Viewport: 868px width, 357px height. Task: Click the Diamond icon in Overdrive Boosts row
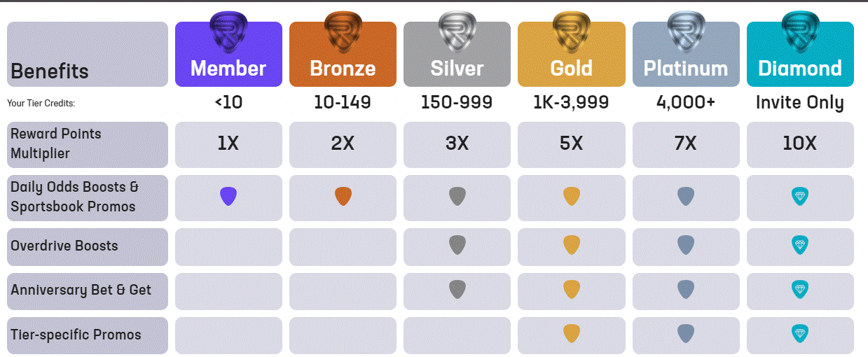pyautogui.click(x=800, y=245)
